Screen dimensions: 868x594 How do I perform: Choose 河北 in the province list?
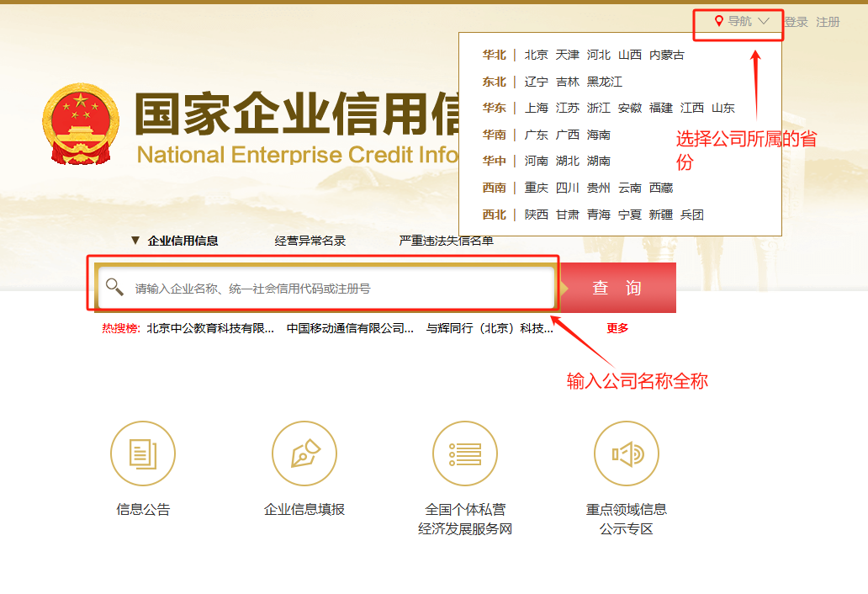click(598, 55)
